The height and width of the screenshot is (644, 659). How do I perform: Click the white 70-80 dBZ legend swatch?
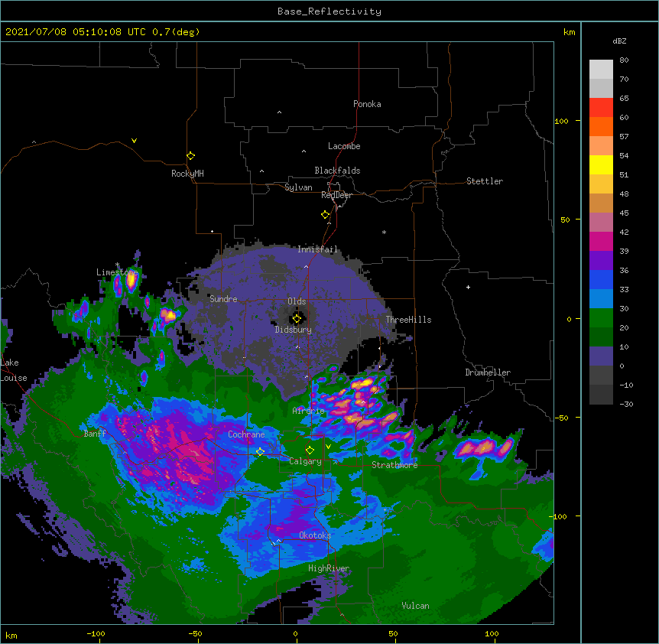(x=601, y=70)
